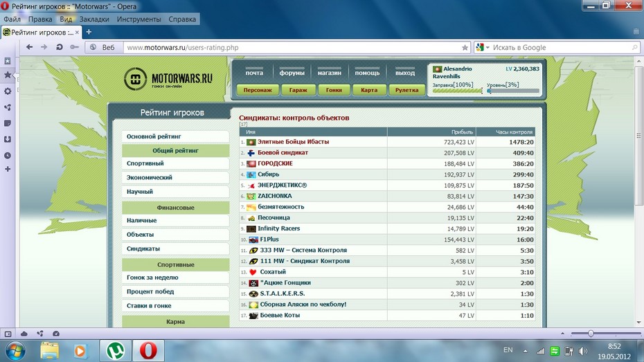This screenshot has width=644, height=362.
Task: Click the page vertical scrollbar thumb
Action: 638,136
